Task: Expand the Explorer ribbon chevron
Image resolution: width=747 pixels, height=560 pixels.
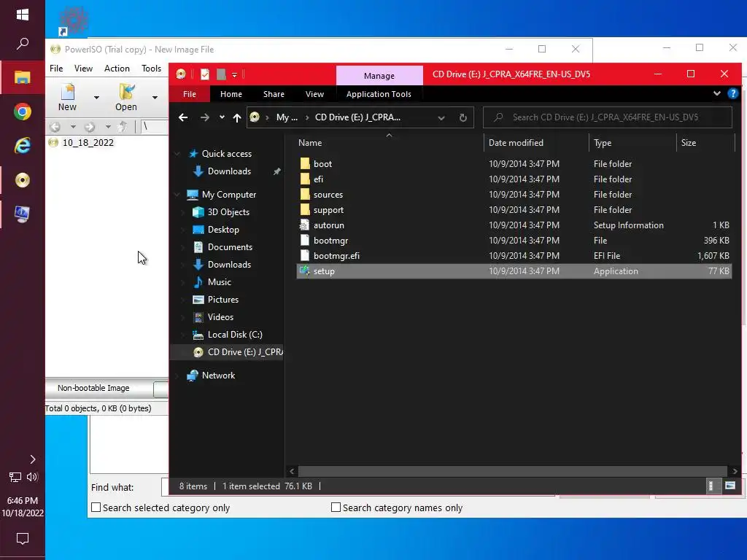Action: click(x=717, y=94)
